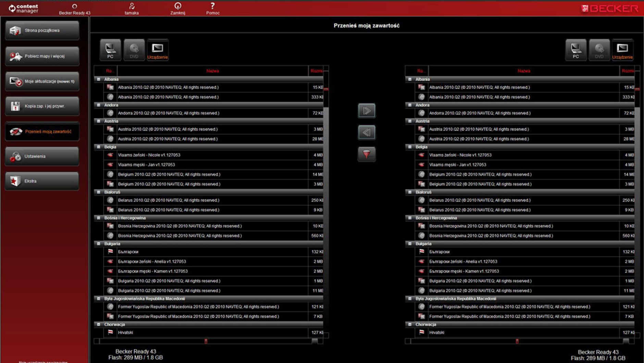Click the tamaka user account icon
This screenshot has height=363, width=644.
pyautogui.click(x=132, y=9)
